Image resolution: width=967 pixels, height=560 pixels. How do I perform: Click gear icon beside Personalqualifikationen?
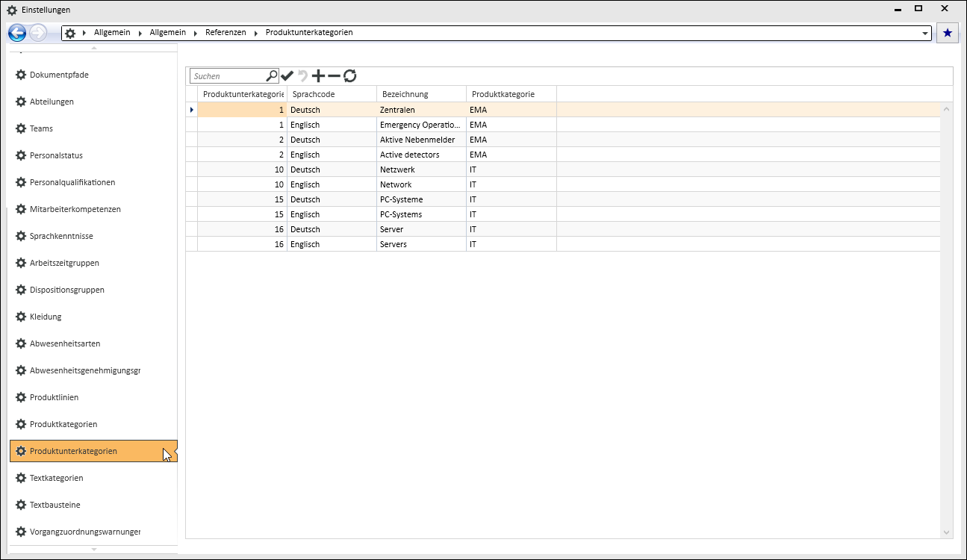(x=21, y=182)
